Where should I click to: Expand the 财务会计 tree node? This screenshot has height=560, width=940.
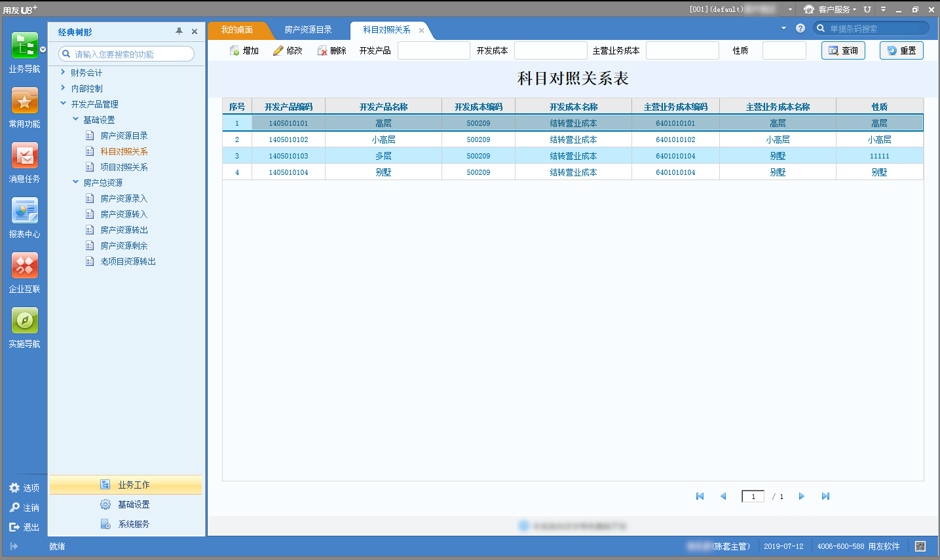tap(63, 72)
